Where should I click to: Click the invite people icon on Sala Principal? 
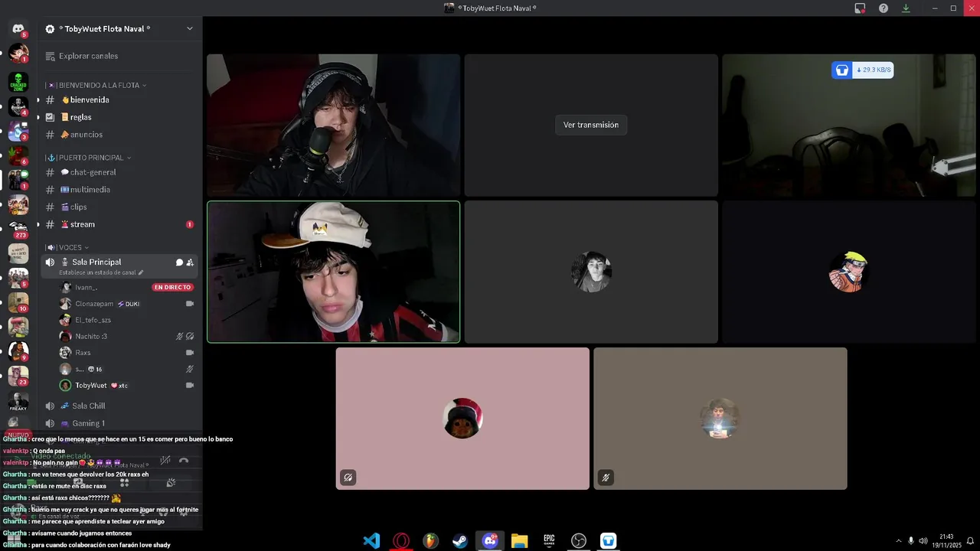click(190, 262)
